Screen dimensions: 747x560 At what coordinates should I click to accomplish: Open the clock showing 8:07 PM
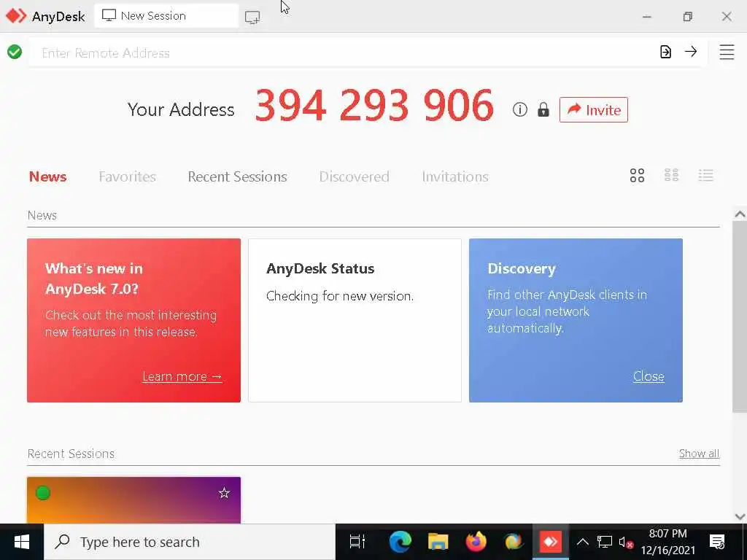click(668, 542)
